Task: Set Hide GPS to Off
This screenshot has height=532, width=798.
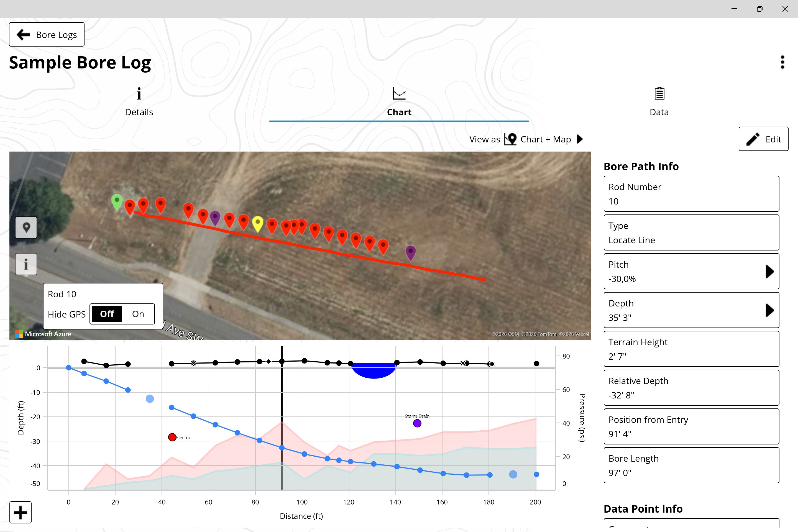Action: 107,314
